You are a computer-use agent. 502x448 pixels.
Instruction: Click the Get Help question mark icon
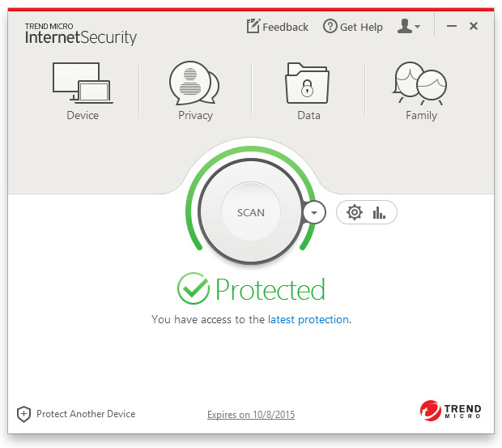[330, 27]
